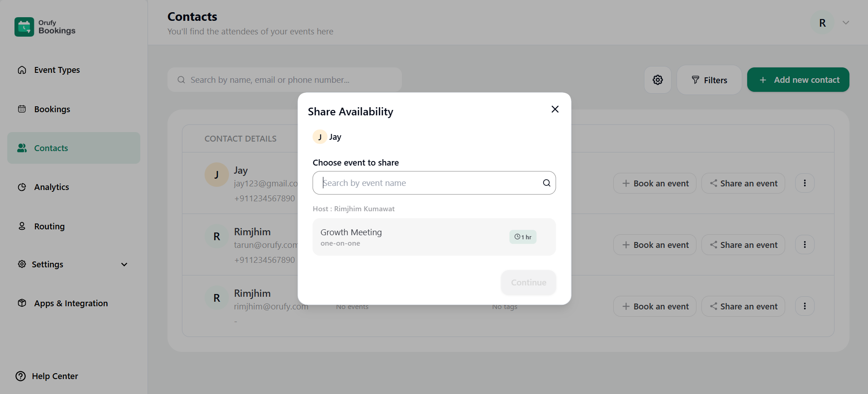Open more options for Jay's contact row
The width and height of the screenshot is (868, 394).
(x=804, y=183)
